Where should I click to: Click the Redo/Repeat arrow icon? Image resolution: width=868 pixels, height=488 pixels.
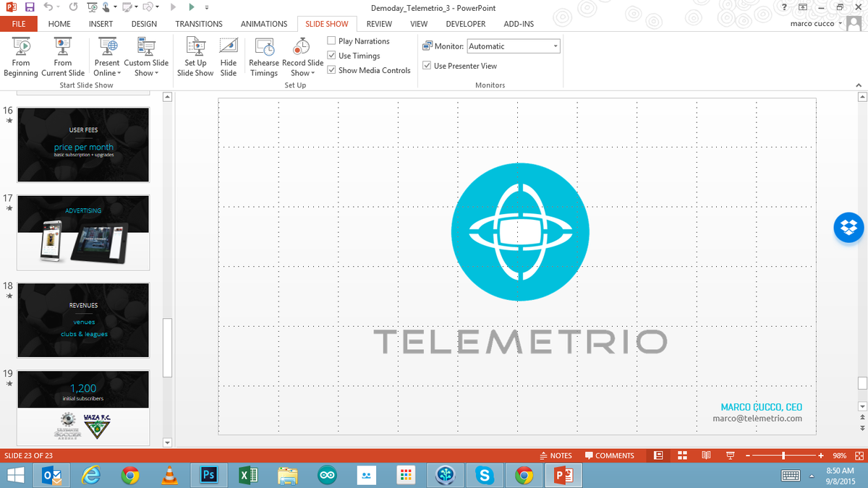[x=73, y=7]
